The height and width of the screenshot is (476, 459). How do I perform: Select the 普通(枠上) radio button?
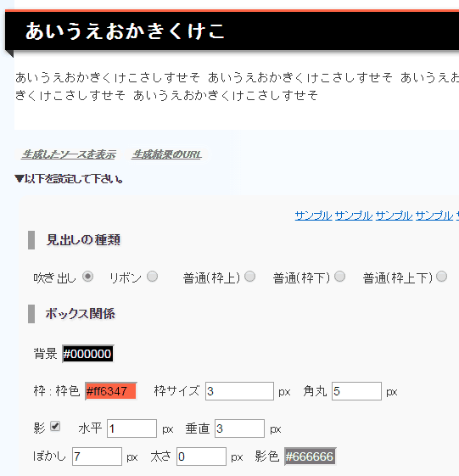[249, 277]
